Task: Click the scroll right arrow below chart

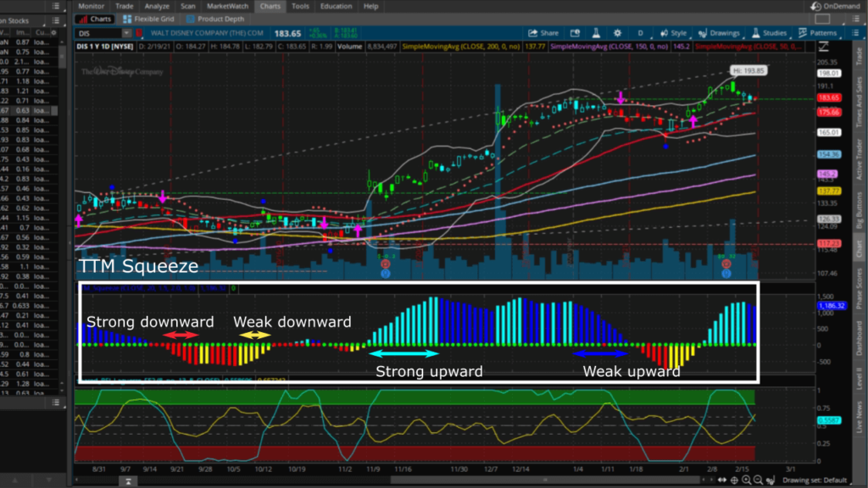Action: pos(711,480)
